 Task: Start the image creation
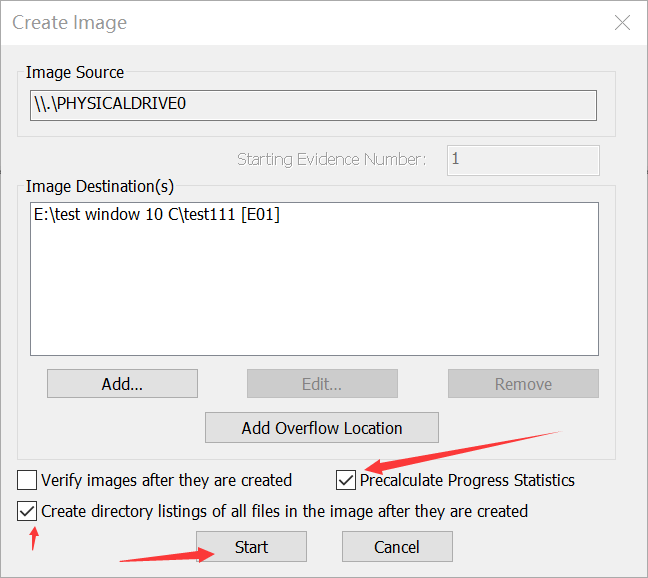point(251,547)
